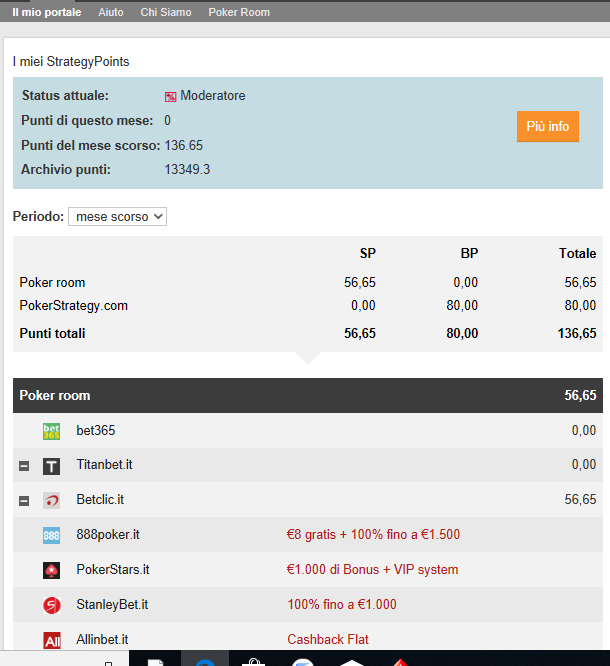This screenshot has width=610, height=666.
Task: Click the PokerStars.it spade logo icon
Action: pos(51,570)
